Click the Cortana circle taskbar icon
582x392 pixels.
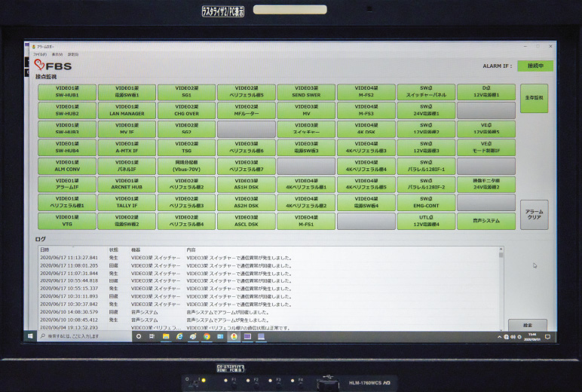(138, 336)
